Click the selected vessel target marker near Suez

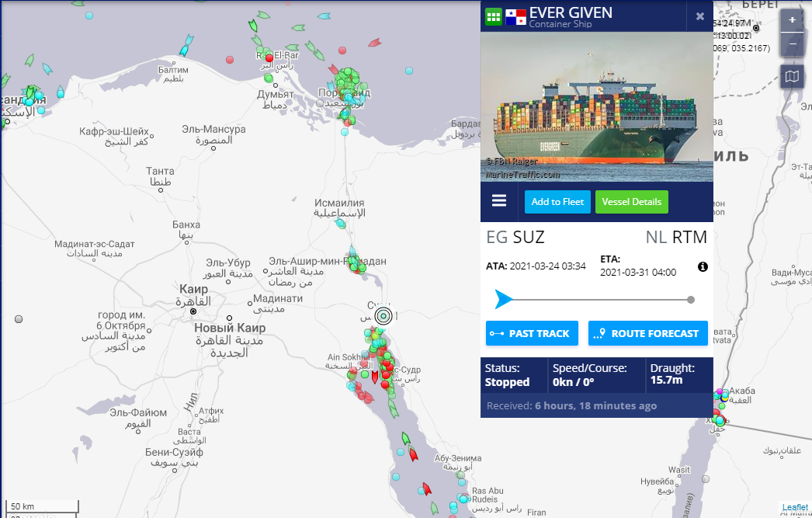383,315
